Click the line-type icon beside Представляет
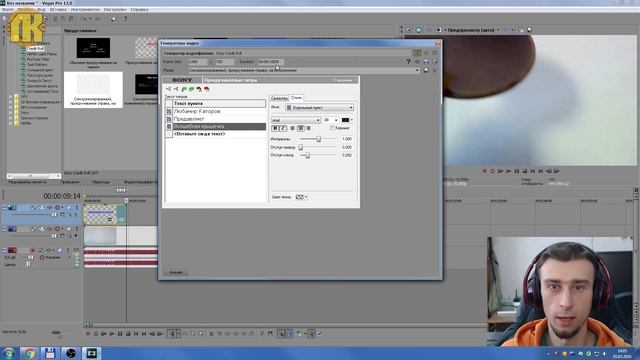The image size is (640, 360). pyautogui.click(x=169, y=119)
